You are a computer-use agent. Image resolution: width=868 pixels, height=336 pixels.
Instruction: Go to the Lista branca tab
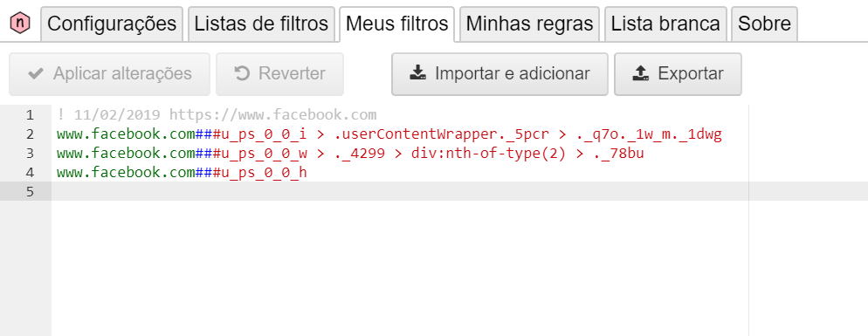(665, 24)
